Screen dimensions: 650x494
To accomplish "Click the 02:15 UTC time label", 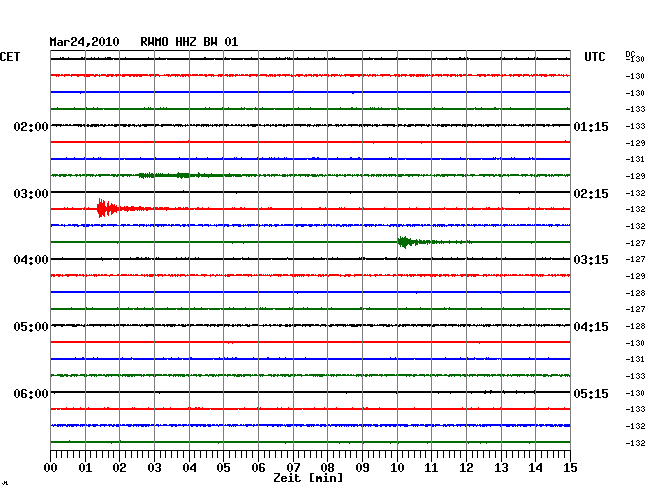I will pos(591,194).
